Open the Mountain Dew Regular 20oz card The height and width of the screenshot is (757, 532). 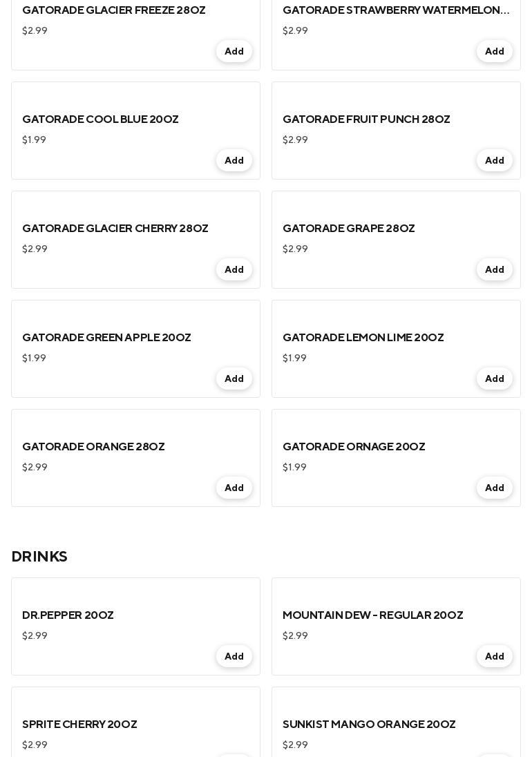[372, 615]
